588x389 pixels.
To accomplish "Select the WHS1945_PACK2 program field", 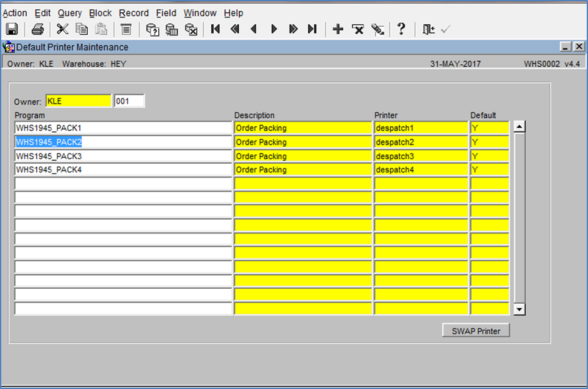I will click(123, 142).
